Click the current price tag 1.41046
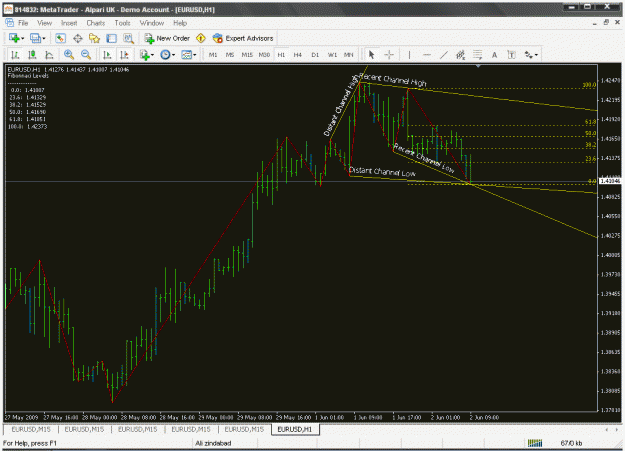This screenshot has width=625, height=451. click(610, 181)
